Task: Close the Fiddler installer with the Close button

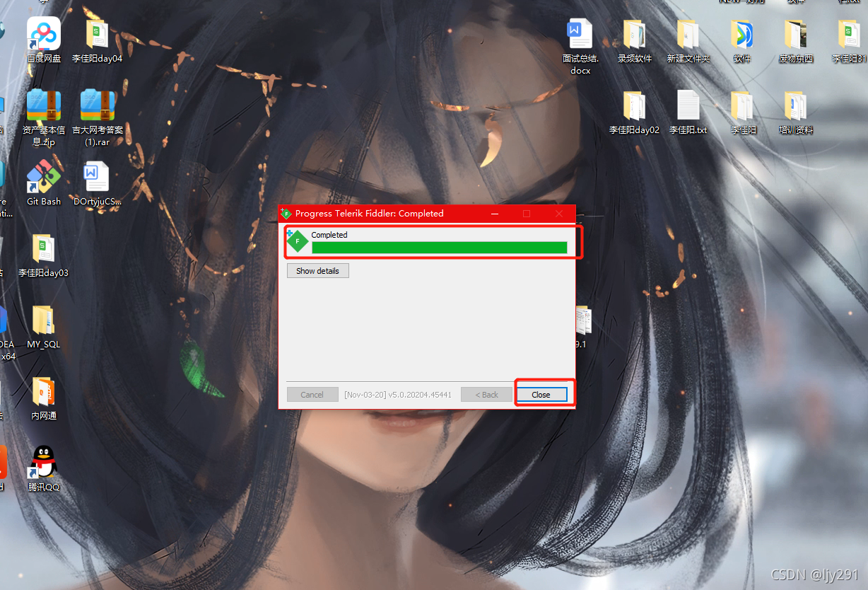Action: pyautogui.click(x=541, y=395)
